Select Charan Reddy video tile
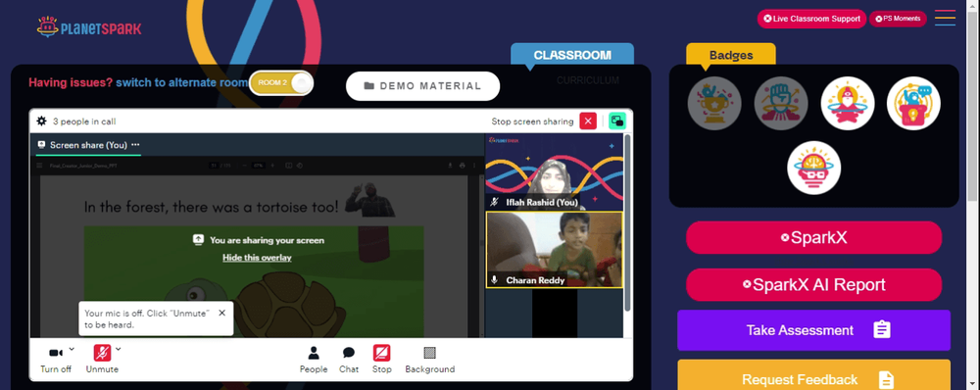 (x=555, y=249)
